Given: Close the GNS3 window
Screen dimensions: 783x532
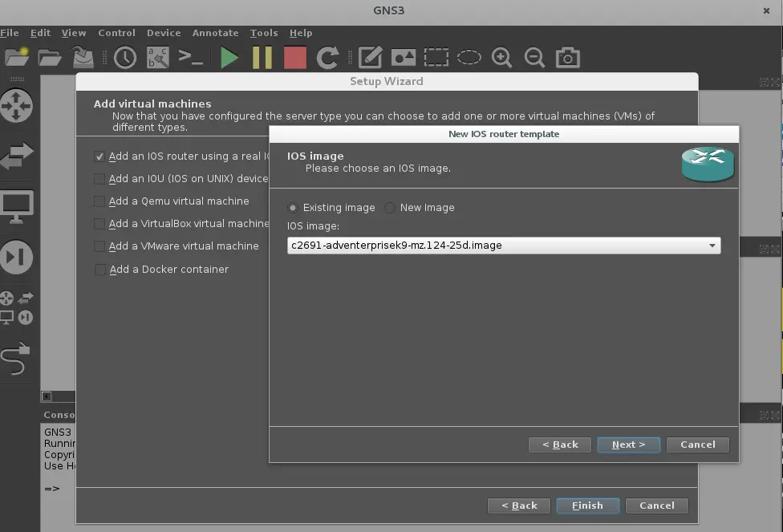Looking at the screenshot, I should (766, 10).
